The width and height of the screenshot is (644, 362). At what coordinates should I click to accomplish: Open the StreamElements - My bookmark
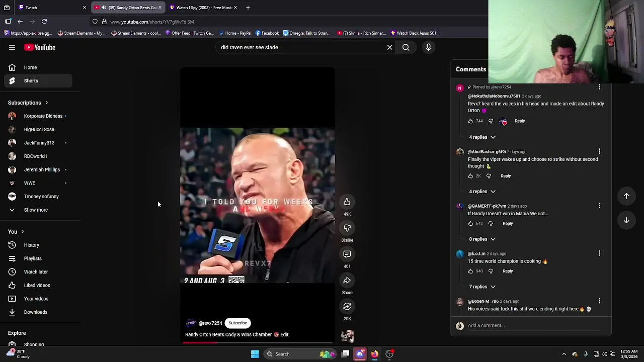point(82,33)
